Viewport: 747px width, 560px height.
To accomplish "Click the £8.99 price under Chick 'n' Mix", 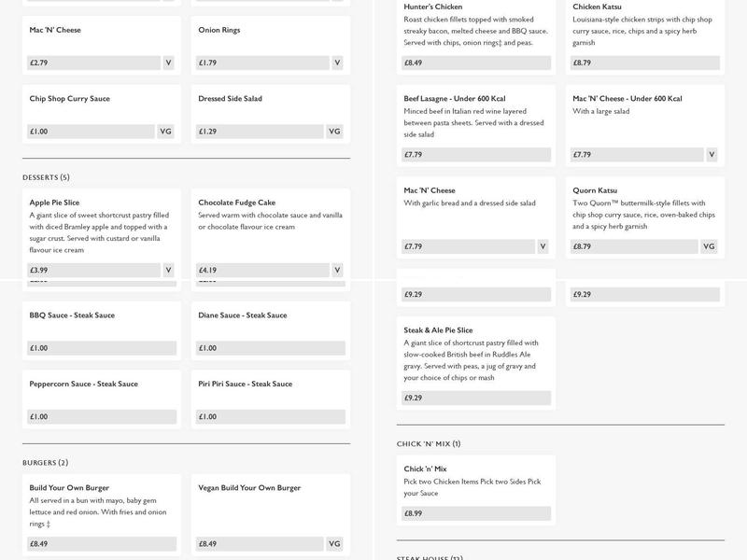I will 476,513.
